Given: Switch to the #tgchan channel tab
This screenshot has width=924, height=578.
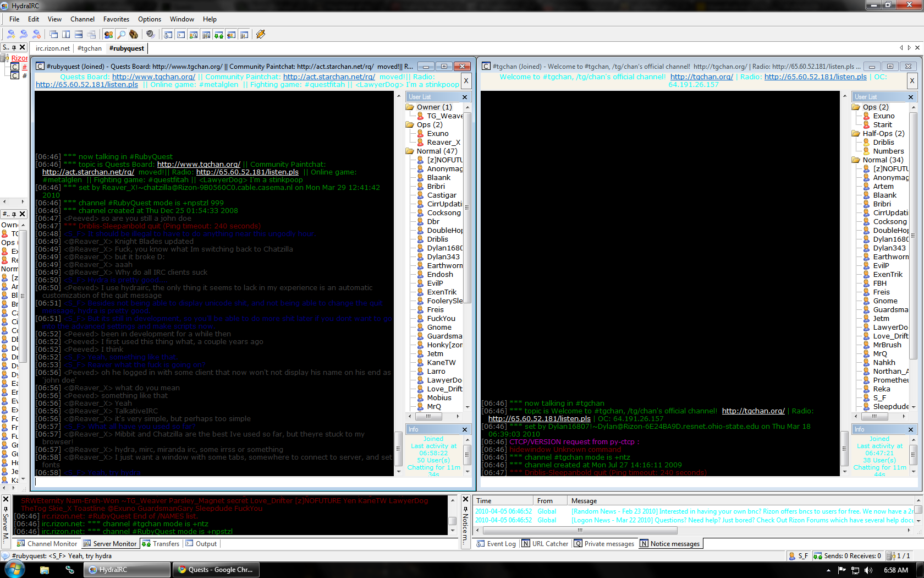Looking at the screenshot, I should [90, 48].
